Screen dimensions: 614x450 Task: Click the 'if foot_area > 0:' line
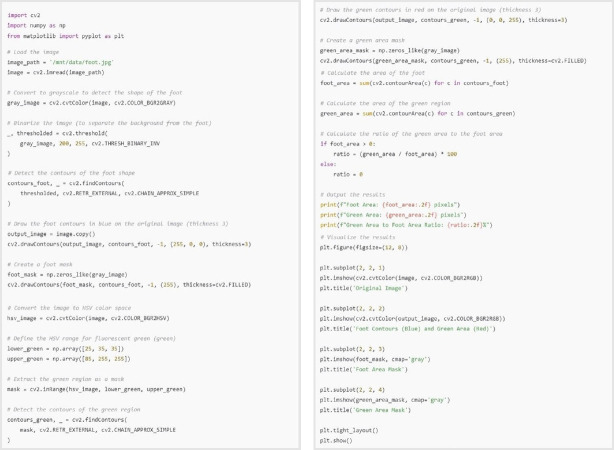tap(345, 143)
